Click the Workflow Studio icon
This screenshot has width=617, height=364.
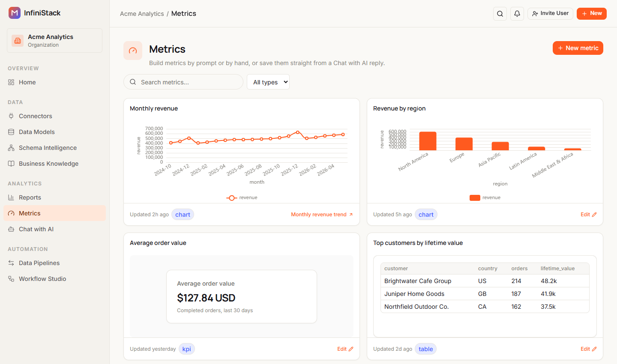[x=11, y=279]
